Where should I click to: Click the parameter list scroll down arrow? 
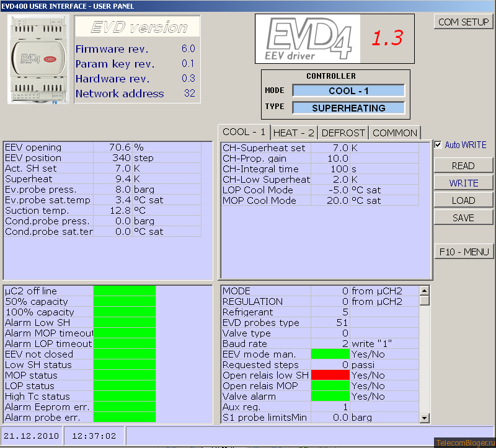pos(424,418)
